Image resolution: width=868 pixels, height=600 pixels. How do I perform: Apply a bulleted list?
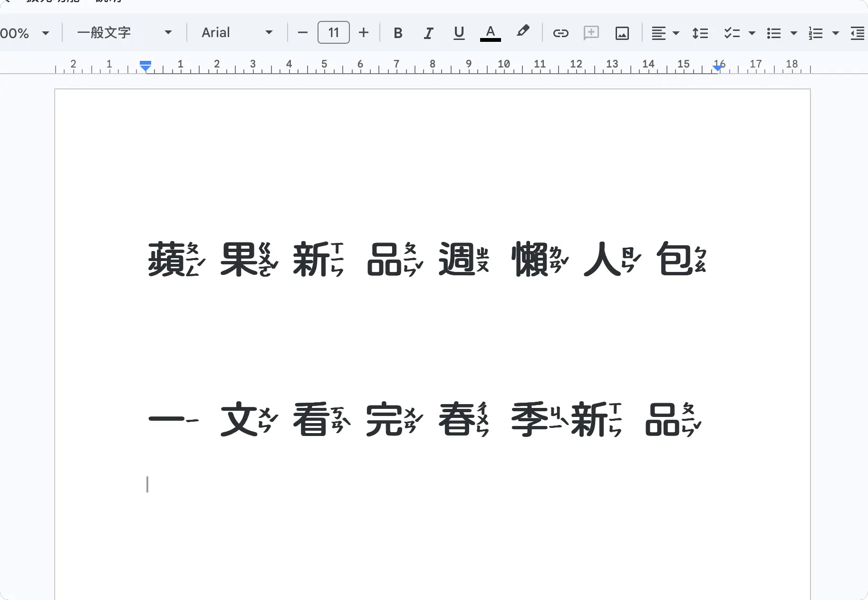click(x=774, y=33)
